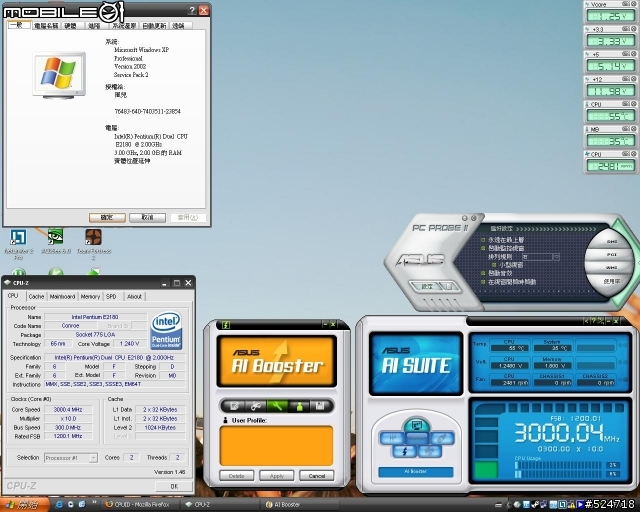Click the DMI button on PC Probe II

point(611,241)
